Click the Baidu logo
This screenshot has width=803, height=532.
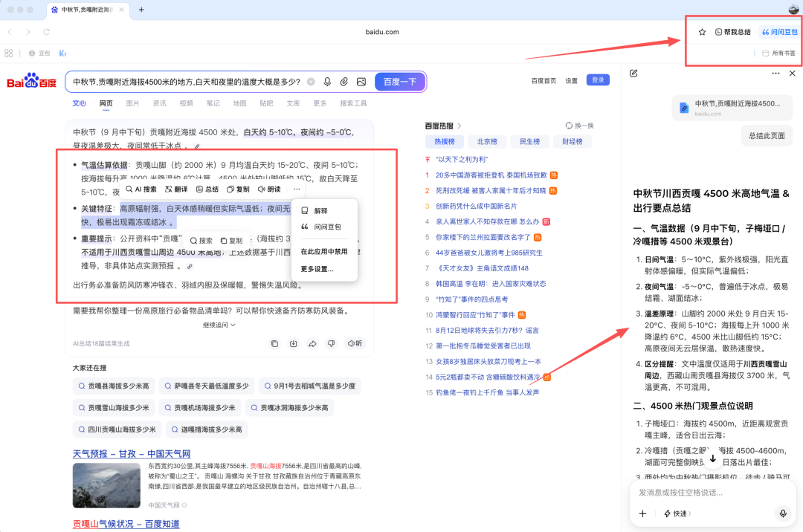pyautogui.click(x=31, y=81)
